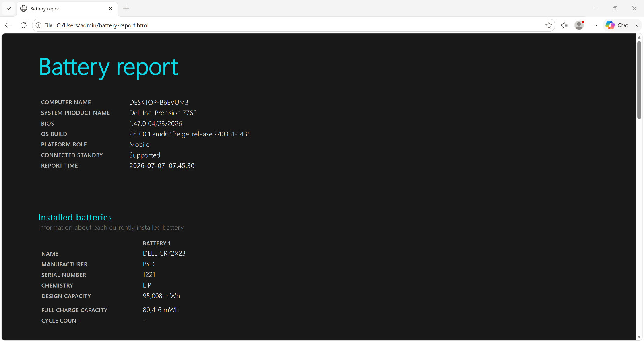Image resolution: width=644 pixels, height=342 pixels.
Task: Open Copilot Chat button
Action: click(617, 25)
